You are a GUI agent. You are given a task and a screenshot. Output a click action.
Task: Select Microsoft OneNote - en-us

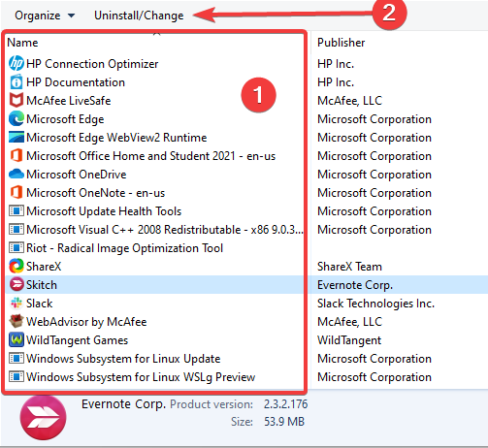pos(95,193)
